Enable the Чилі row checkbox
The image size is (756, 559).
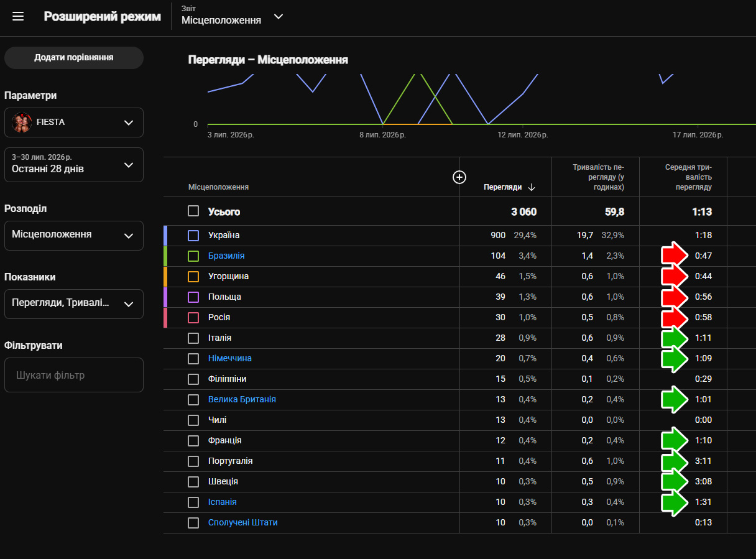click(193, 420)
